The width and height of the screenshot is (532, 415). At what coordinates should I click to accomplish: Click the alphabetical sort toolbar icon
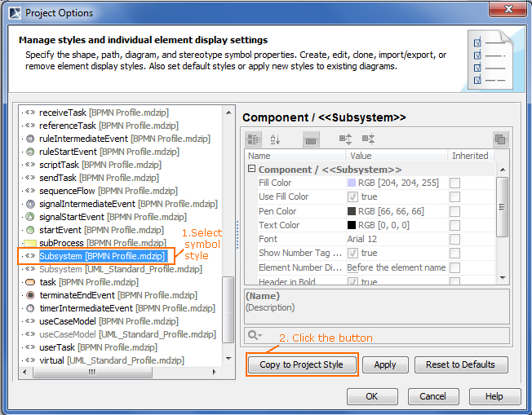(x=275, y=139)
